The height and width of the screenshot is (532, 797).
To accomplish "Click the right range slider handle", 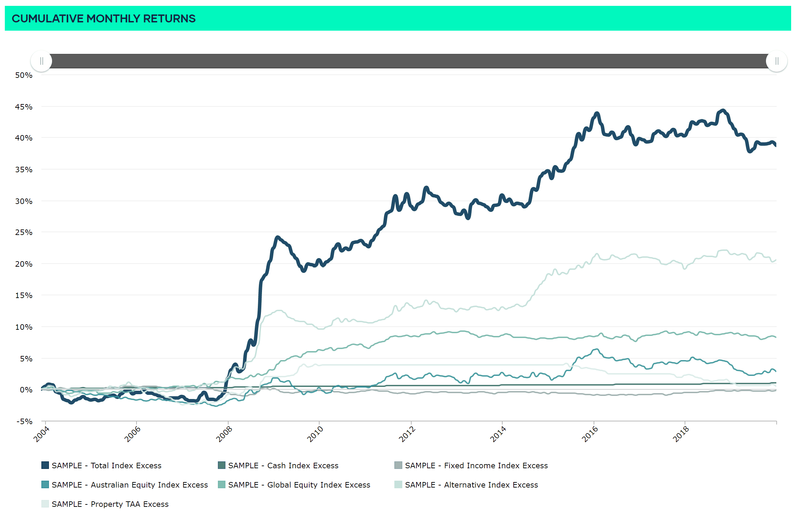I will tap(776, 61).
